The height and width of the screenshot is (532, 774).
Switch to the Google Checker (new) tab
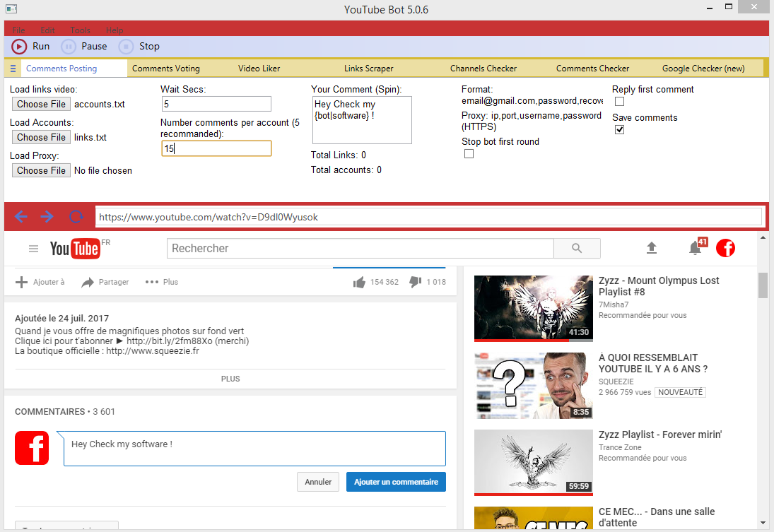(703, 69)
